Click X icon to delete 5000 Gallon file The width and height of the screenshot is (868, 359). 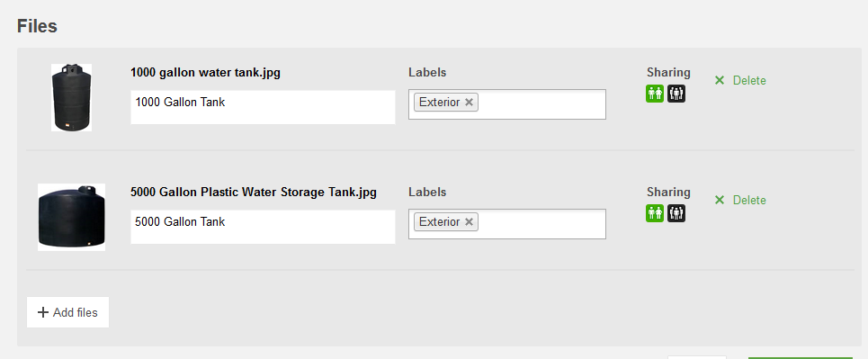720,200
